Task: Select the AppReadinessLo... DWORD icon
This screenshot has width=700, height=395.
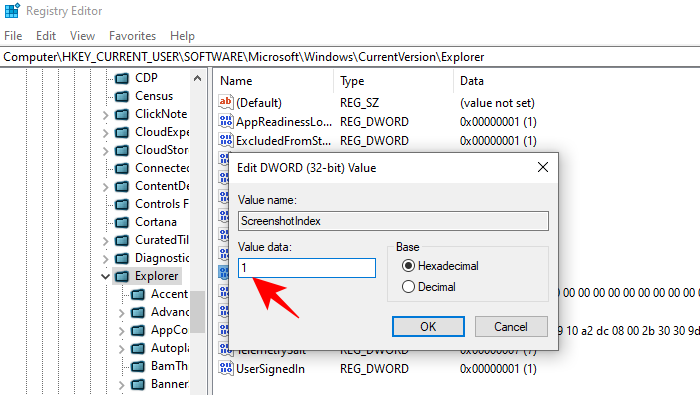Action: coord(226,121)
